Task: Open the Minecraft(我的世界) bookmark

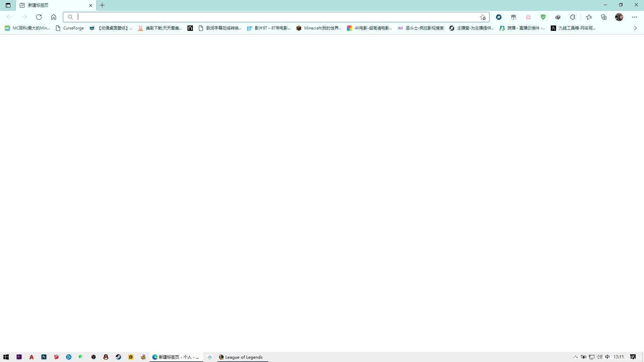Action: pyautogui.click(x=319, y=28)
